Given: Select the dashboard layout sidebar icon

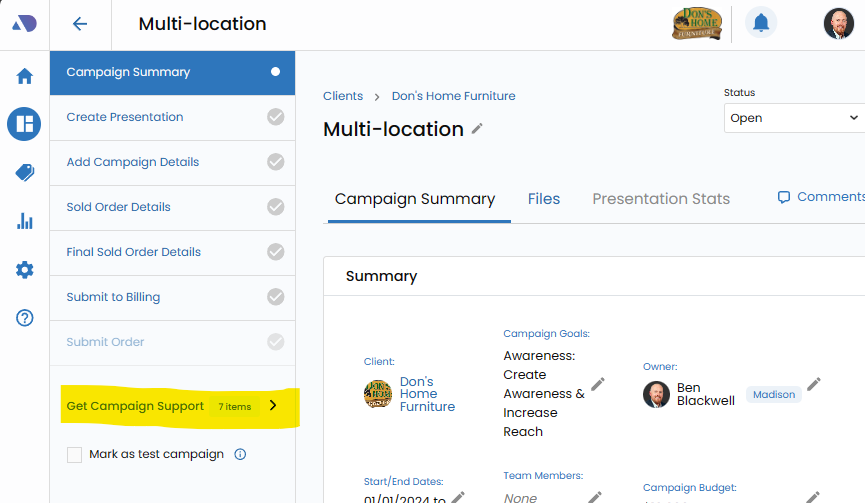Looking at the screenshot, I should [25, 124].
